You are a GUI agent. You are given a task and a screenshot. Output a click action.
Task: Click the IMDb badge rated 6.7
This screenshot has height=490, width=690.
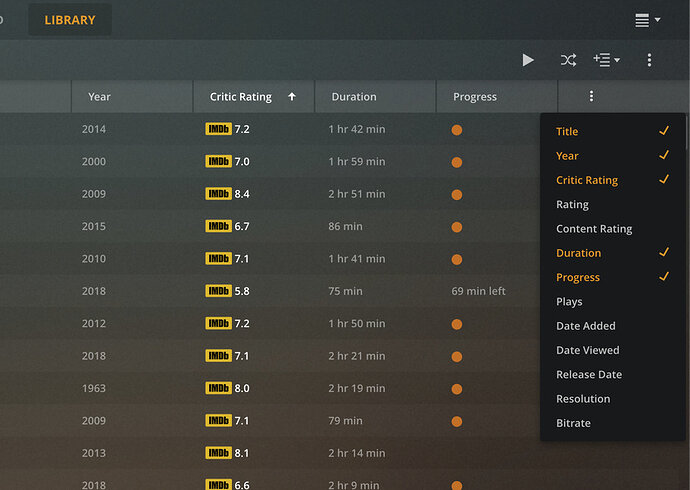tap(218, 226)
